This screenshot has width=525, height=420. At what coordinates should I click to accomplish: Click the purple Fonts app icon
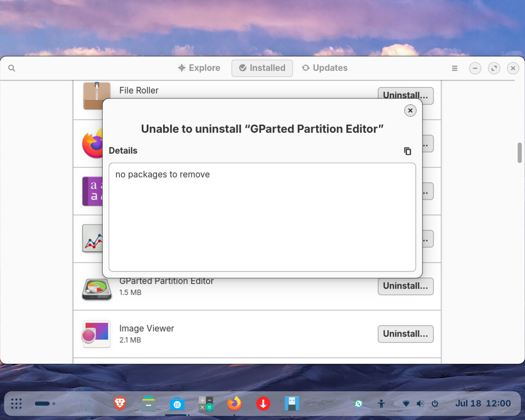pyautogui.click(x=92, y=191)
